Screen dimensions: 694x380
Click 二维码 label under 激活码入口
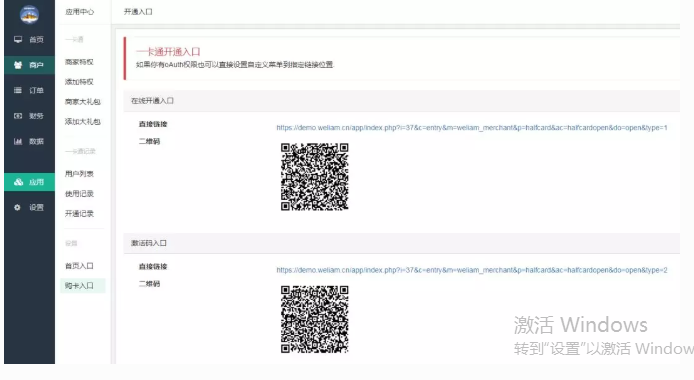(x=150, y=284)
